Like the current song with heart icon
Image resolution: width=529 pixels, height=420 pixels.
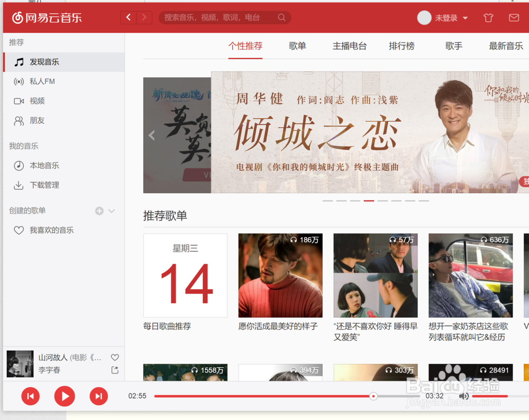(115, 358)
